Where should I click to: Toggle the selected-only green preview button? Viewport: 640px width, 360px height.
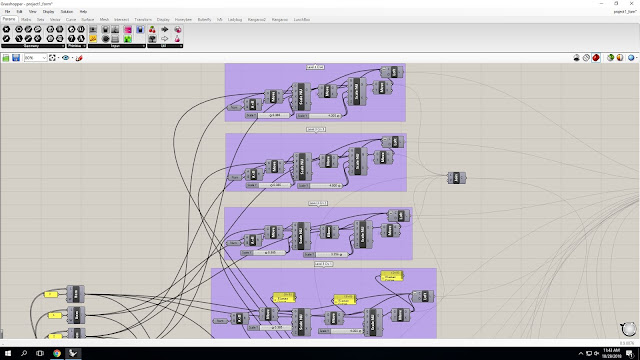(610, 58)
